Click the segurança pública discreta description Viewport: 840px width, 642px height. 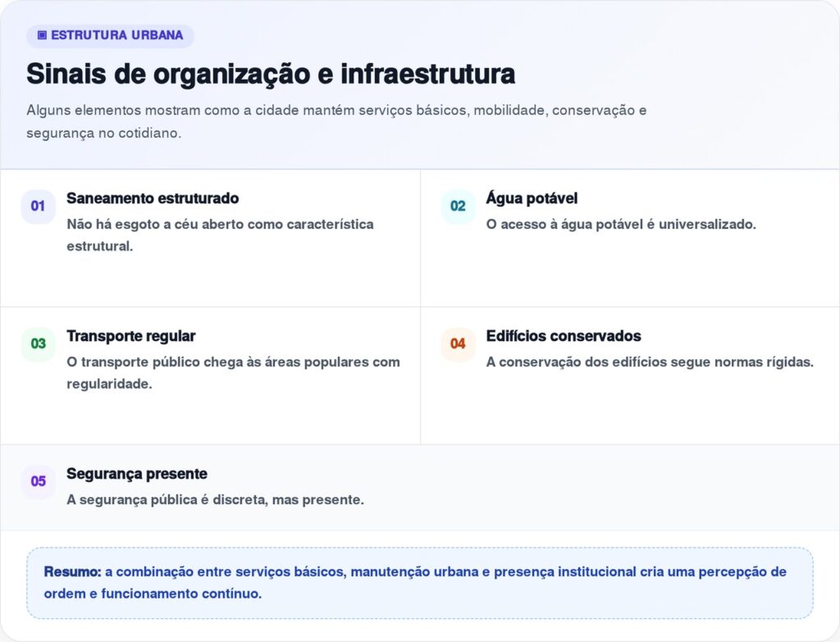click(x=215, y=499)
